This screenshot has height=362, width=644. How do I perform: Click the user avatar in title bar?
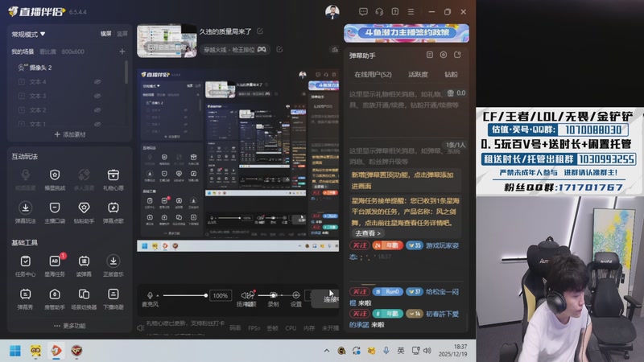(x=332, y=11)
